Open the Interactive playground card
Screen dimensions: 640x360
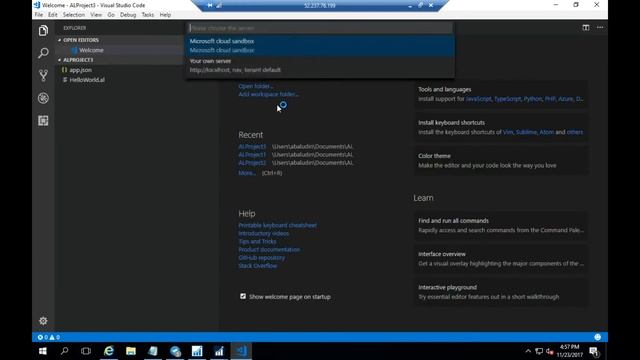coord(501,292)
